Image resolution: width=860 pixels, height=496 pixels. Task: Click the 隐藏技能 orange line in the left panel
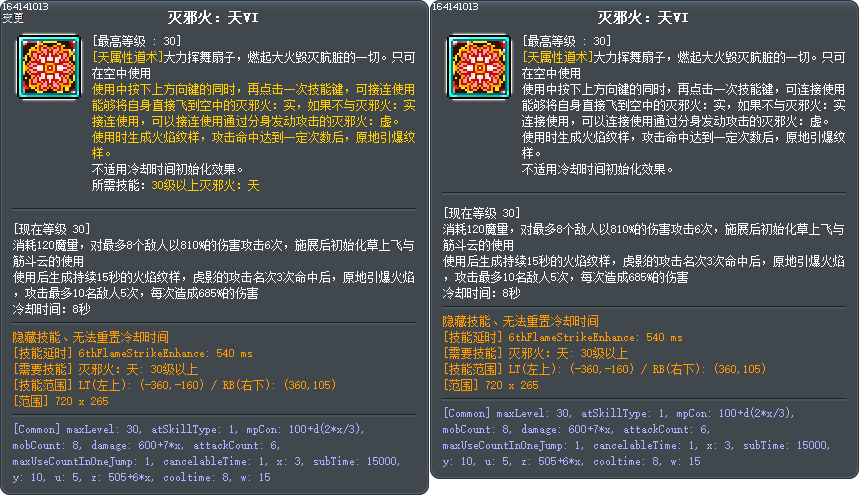point(90,337)
